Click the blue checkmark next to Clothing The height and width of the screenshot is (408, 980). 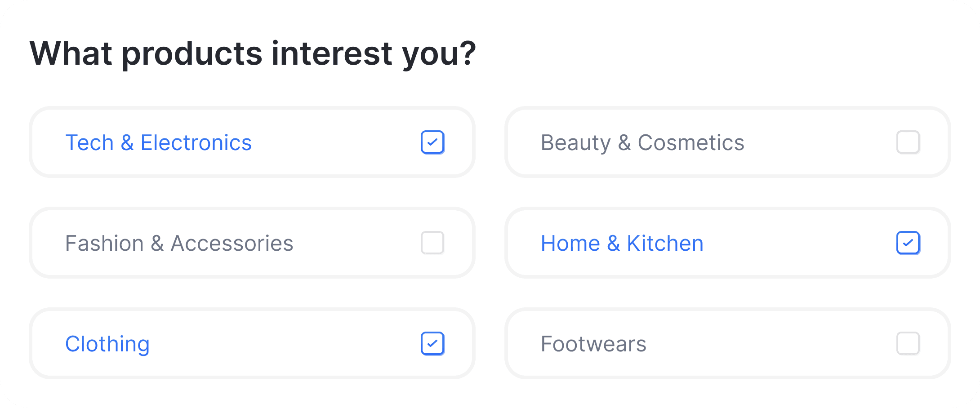[432, 344]
